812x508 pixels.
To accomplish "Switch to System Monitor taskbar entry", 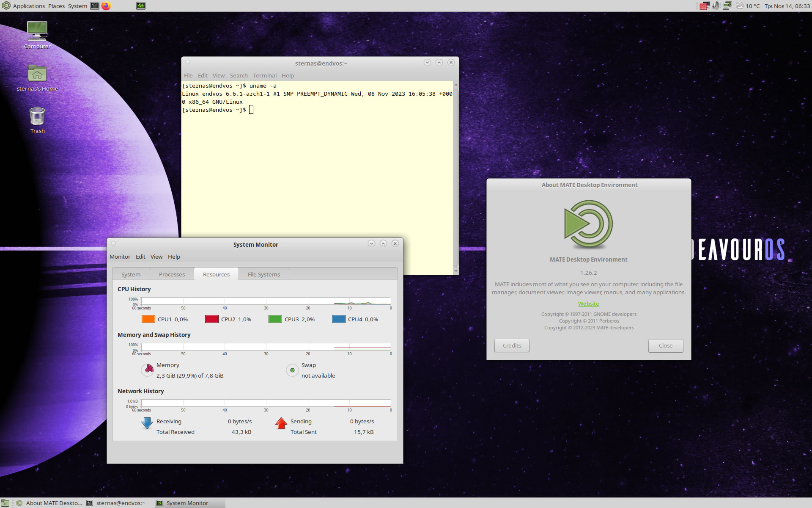I will [x=190, y=503].
